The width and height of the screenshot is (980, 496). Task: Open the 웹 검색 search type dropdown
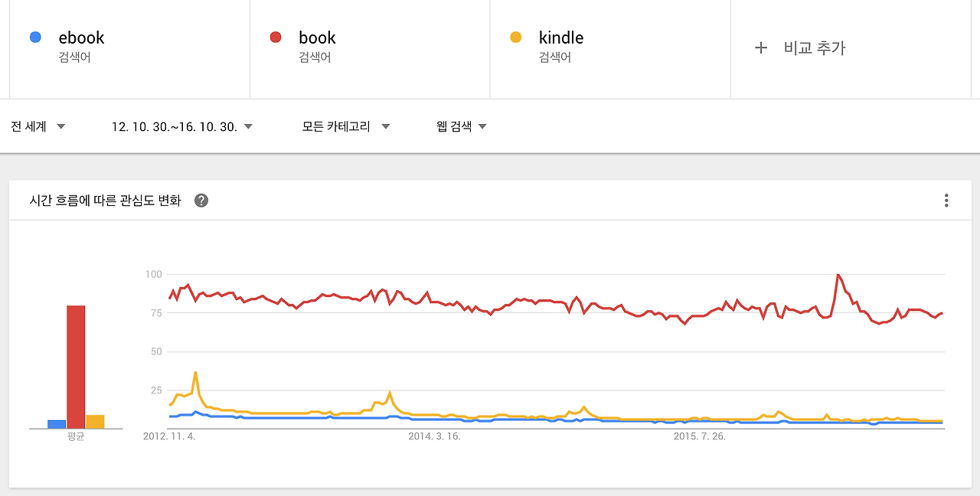point(462,126)
